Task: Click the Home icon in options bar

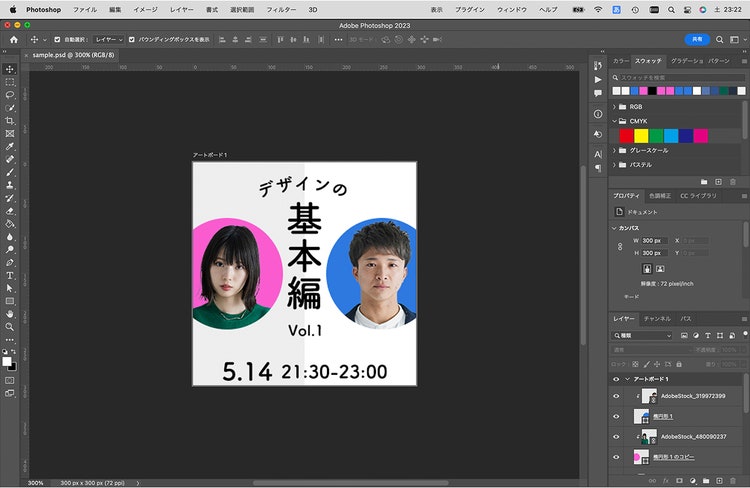Action: click(x=14, y=40)
